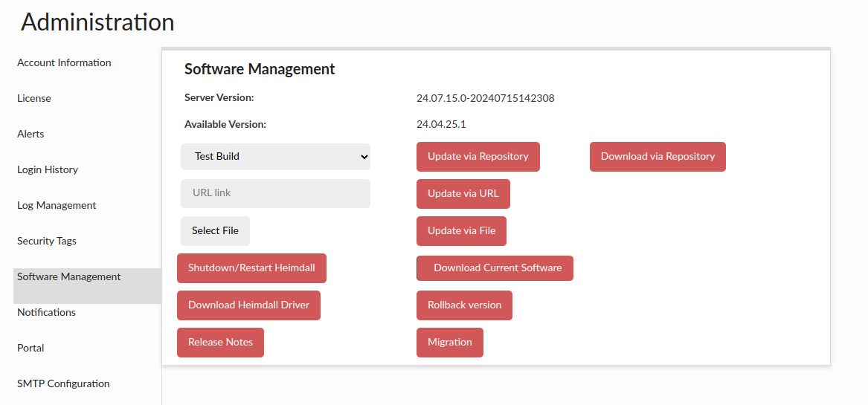Download the Heimdall Driver
This screenshot has height=405, width=868.
248,305
